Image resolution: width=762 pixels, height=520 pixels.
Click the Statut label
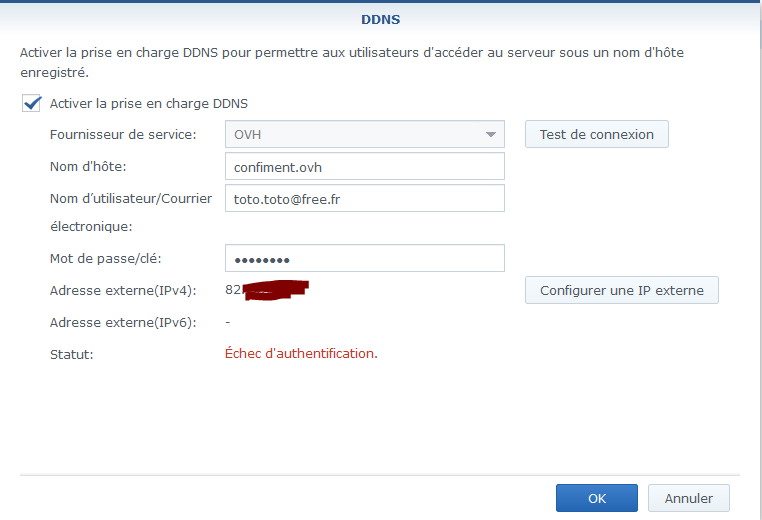71,353
